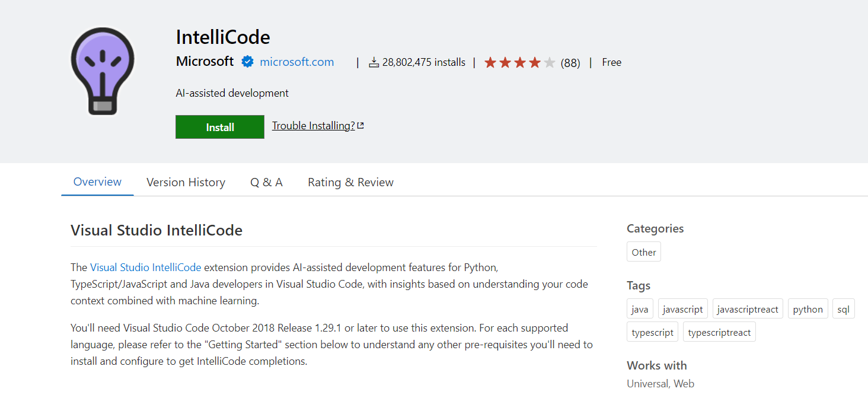This screenshot has width=868, height=398.
Task: Switch to the Overview tab
Action: pos(97,182)
